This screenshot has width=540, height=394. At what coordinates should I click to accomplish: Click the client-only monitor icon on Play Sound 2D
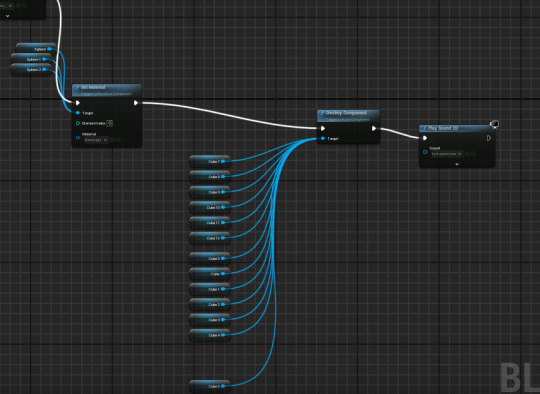pos(494,124)
